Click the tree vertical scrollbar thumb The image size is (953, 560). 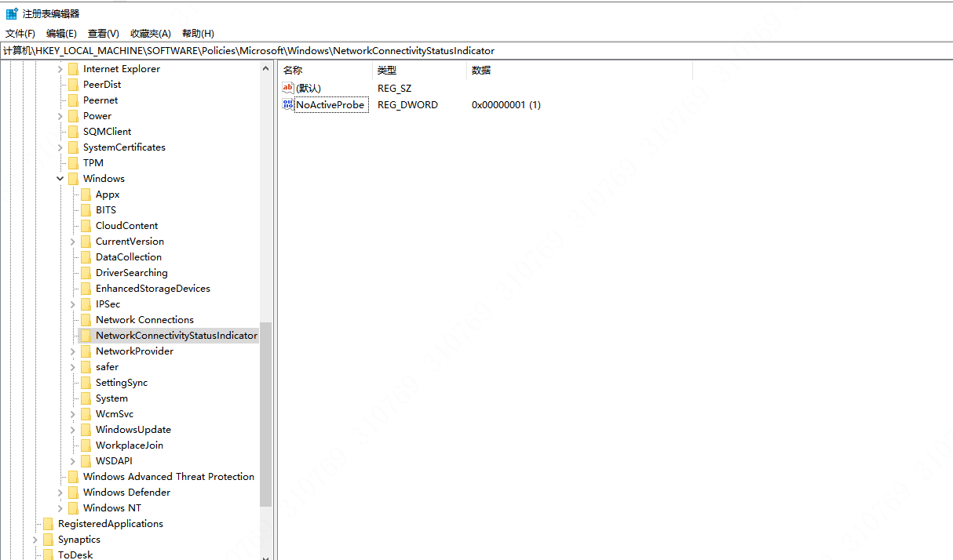pyautogui.click(x=265, y=414)
